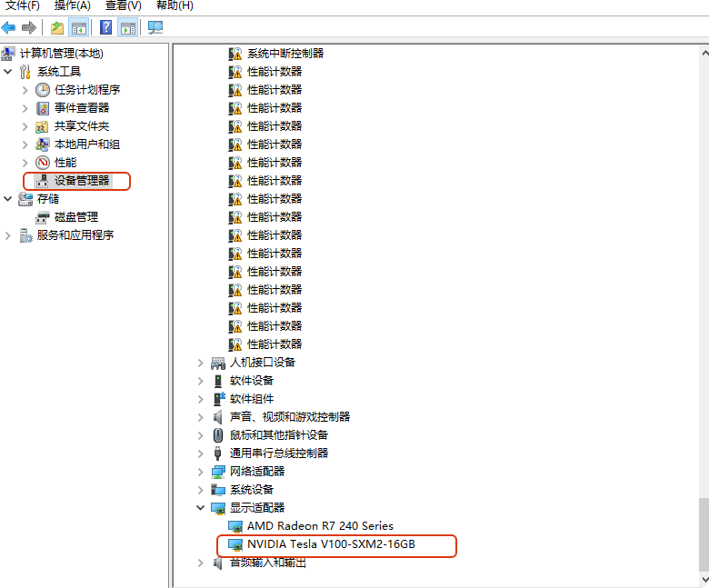This screenshot has width=709, height=588.
Task: Toggle the show/hide action pane icon
Action: [x=128, y=27]
